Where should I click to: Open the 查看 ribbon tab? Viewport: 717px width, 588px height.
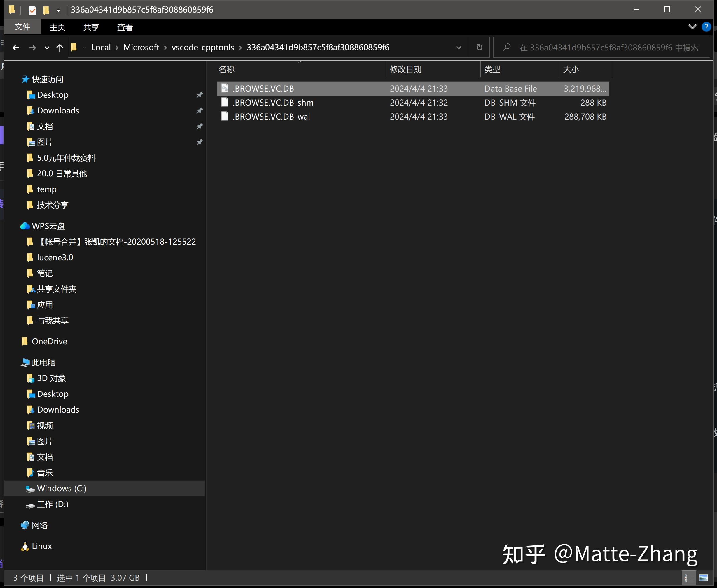coord(124,27)
